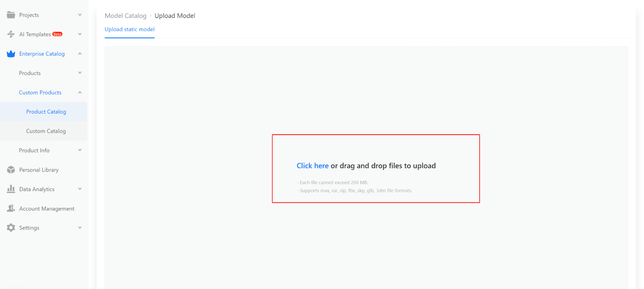Click the Account Management user icon
644x289 pixels.
pyautogui.click(x=11, y=208)
